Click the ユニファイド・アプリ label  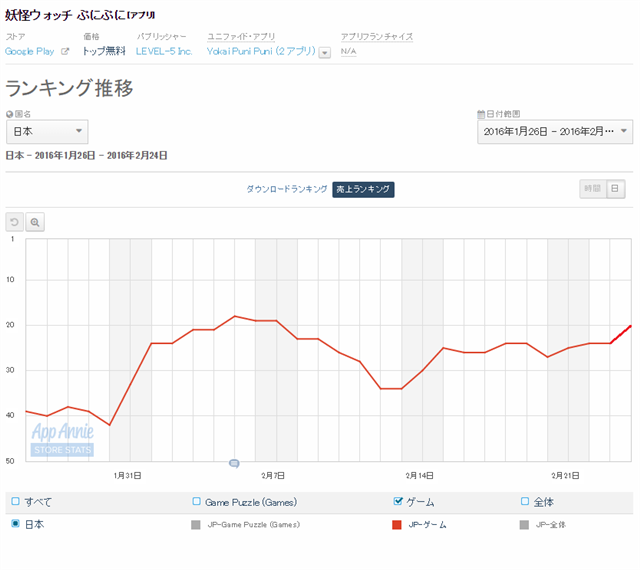pyautogui.click(x=241, y=37)
